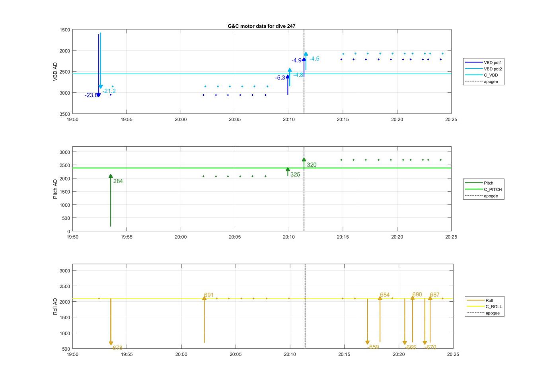Click the -678 roll data label
The width and height of the screenshot is (557, 392).
point(117,348)
